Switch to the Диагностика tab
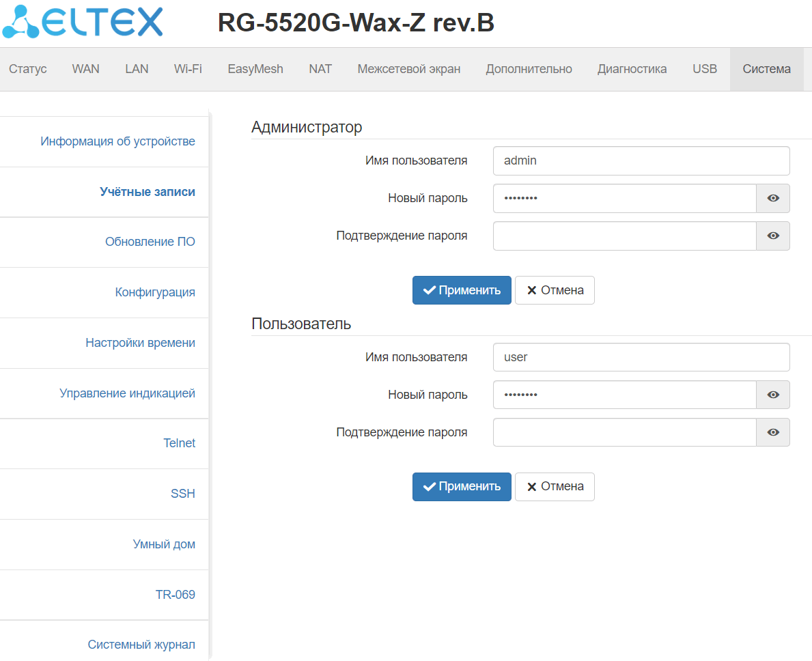This screenshot has height=661, width=812. click(632, 70)
